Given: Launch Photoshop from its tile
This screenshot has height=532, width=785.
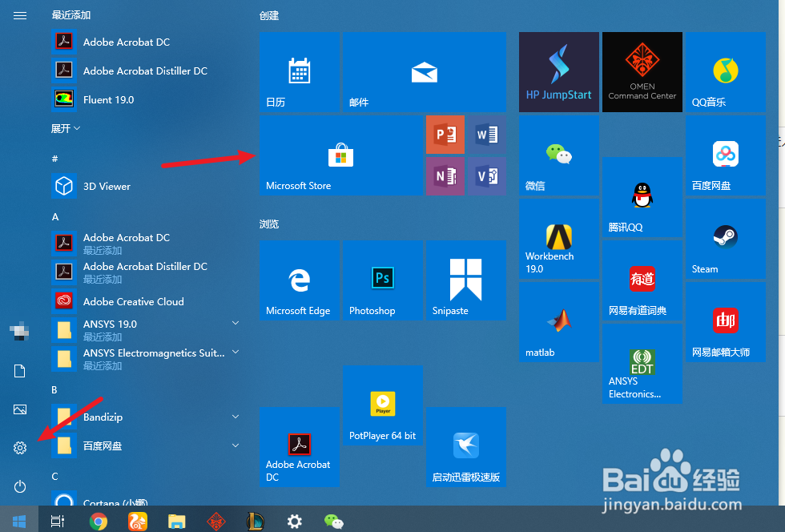Looking at the screenshot, I should pos(382,280).
